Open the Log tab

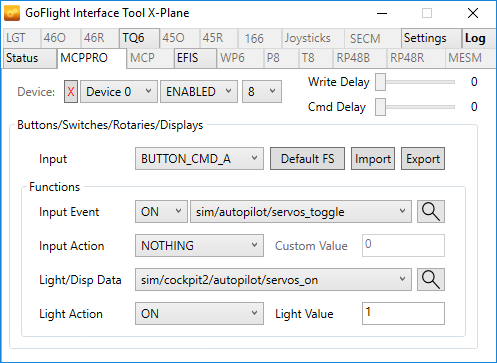479,38
